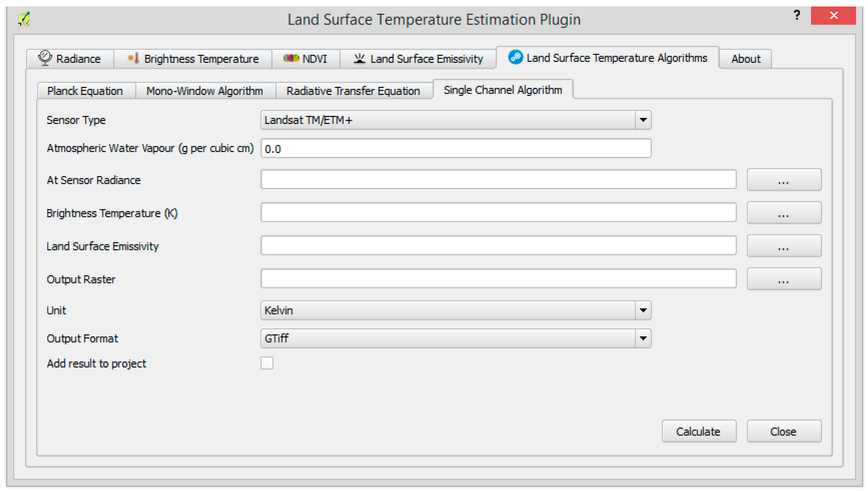Click the blue Land Surface Temperature Algorithms icon
The image size is (868, 491).
coord(515,57)
